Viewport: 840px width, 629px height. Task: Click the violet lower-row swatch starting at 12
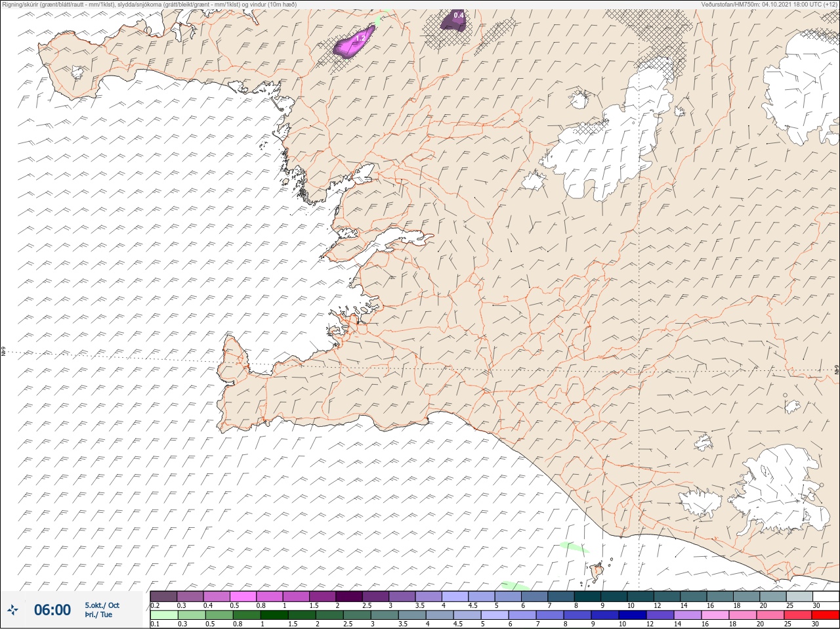point(661,615)
